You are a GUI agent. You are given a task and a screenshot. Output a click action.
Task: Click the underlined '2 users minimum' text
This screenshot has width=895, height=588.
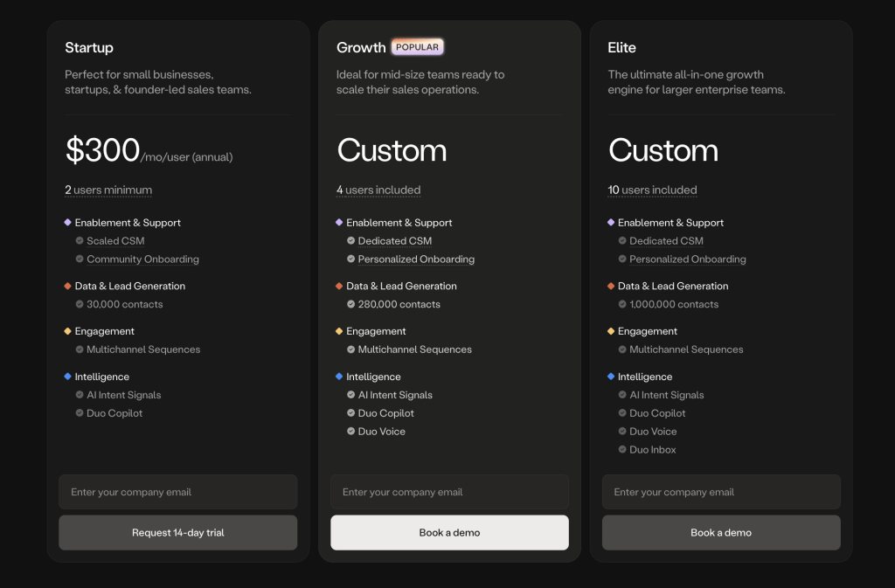[108, 190]
